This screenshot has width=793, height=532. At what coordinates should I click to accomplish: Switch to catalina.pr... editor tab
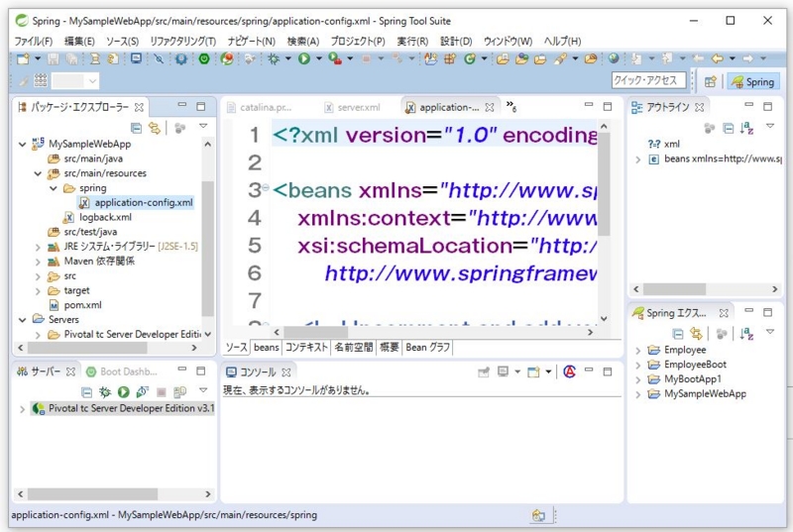pos(260,107)
